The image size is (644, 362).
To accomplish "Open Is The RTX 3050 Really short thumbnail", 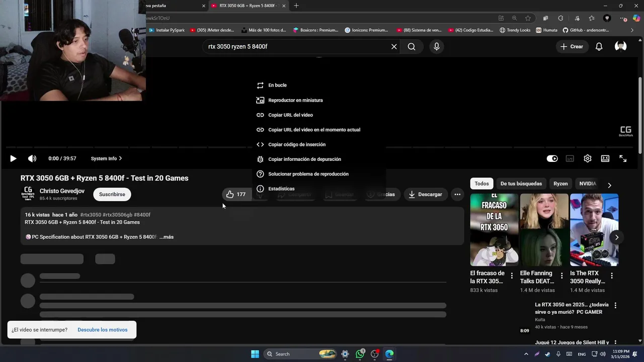I will (594, 230).
